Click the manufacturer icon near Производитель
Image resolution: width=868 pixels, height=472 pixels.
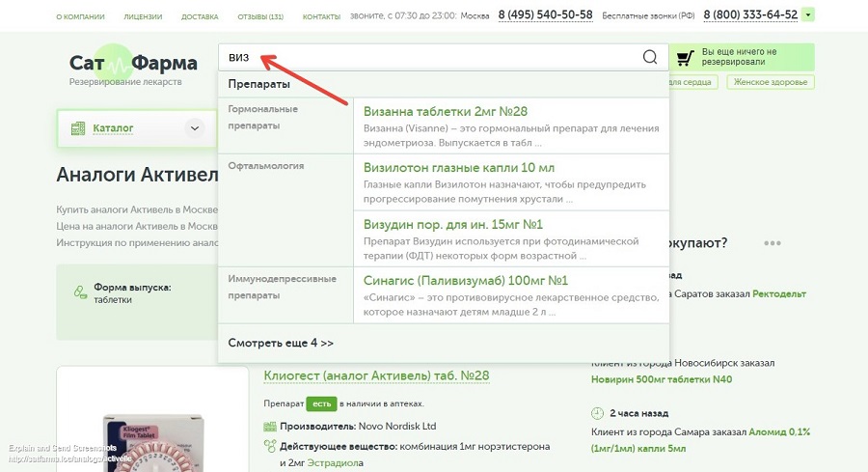(x=270, y=427)
